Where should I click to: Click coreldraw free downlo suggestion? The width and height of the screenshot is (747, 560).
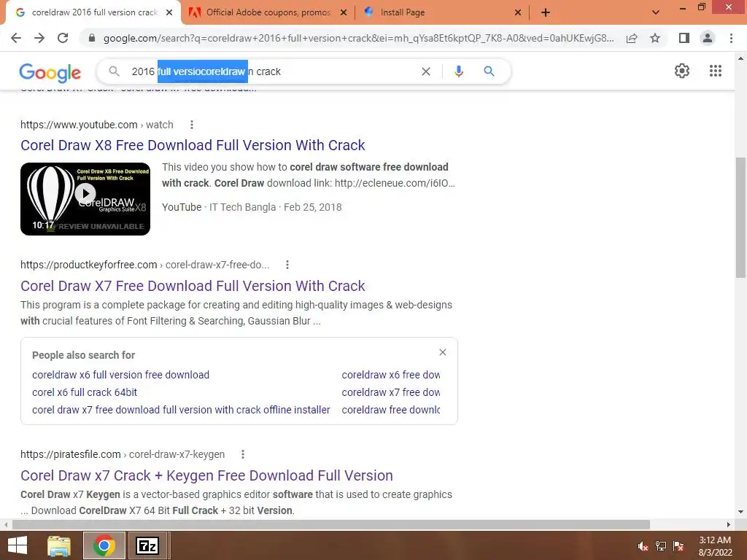click(x=391, y=410)
